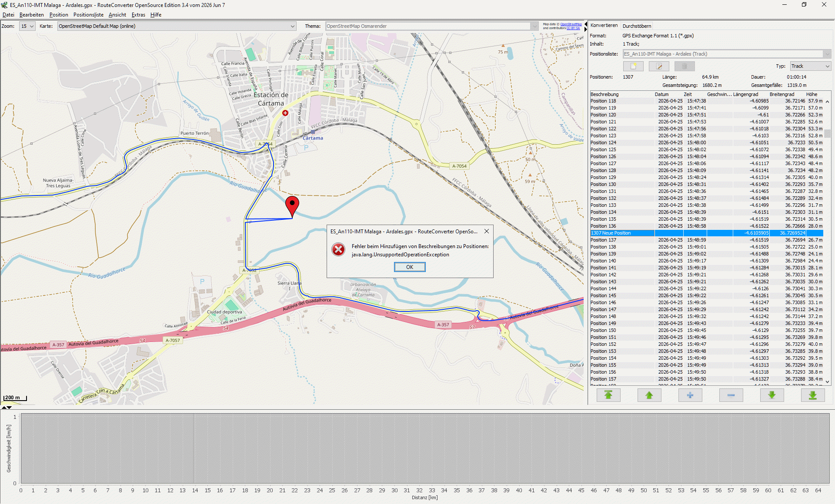Screen dimensions: 835x504
Task: Open the Thema theme dropdown
Action: click(432, 26)
